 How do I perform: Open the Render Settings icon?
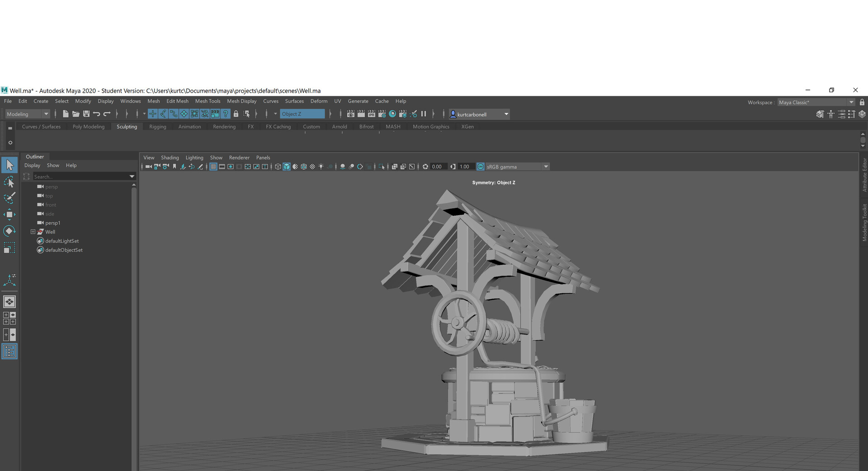[382, 114]
